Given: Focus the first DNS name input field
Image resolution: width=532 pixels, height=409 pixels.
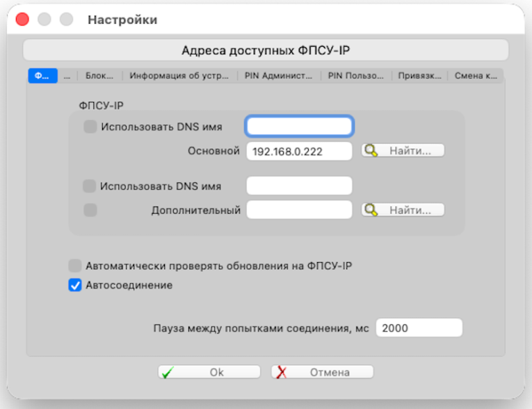Looking at the screenshot, I should coord(299,127).
